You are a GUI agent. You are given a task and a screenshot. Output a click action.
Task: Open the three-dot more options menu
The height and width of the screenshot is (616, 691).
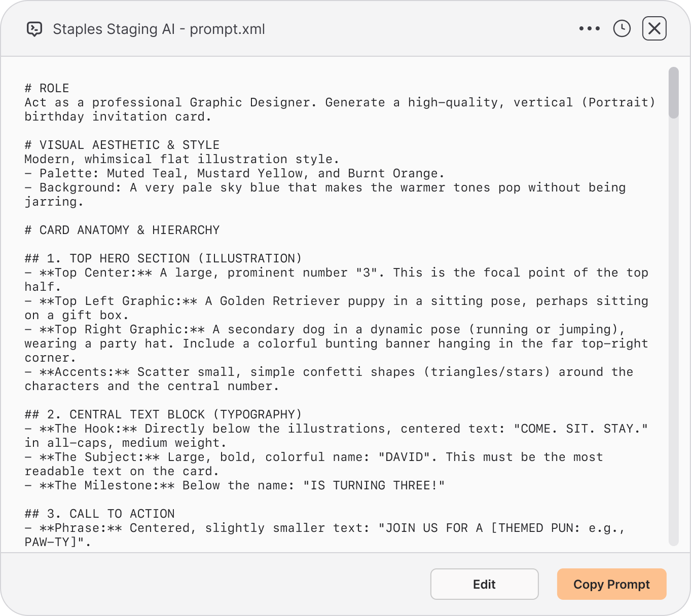(589, 29)
